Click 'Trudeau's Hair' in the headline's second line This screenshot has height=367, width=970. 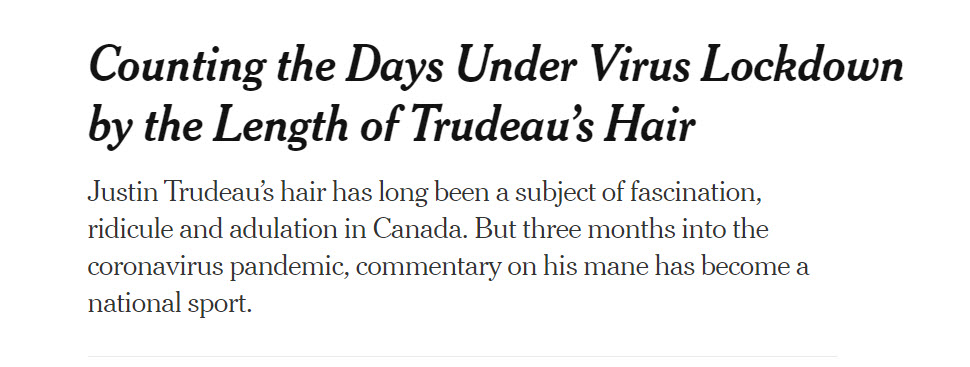coord(552,124)
